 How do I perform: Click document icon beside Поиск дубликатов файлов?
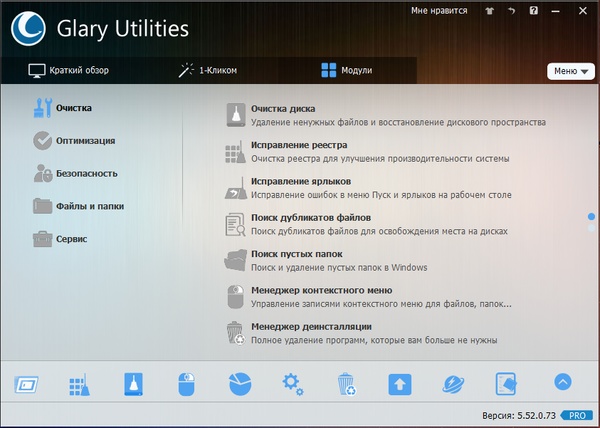pos(235,225)
